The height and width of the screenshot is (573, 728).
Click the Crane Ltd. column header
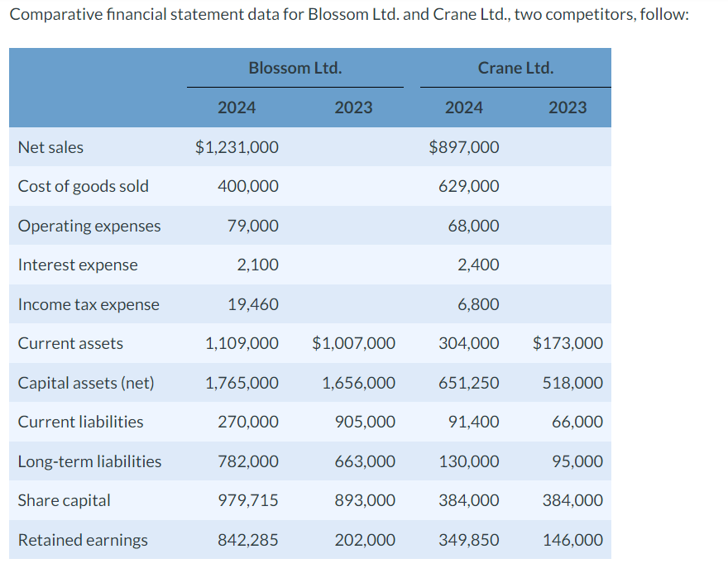[515, 68]
